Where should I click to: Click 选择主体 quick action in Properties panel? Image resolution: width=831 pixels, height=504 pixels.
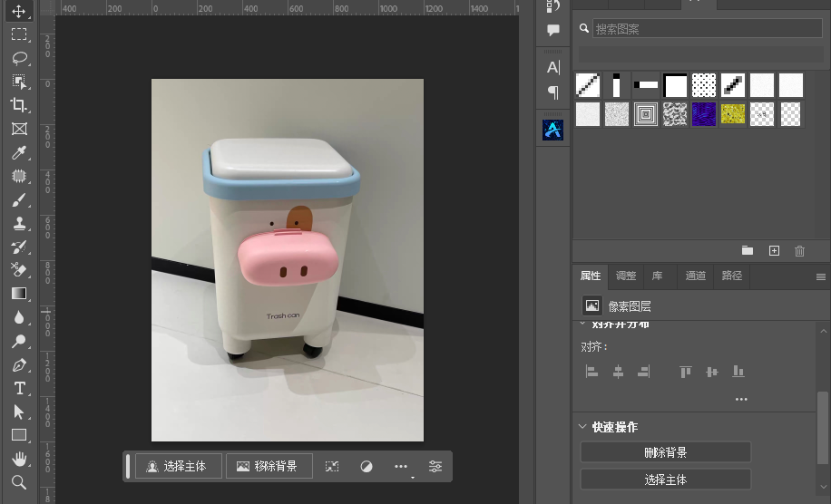[x=666, y=480]
